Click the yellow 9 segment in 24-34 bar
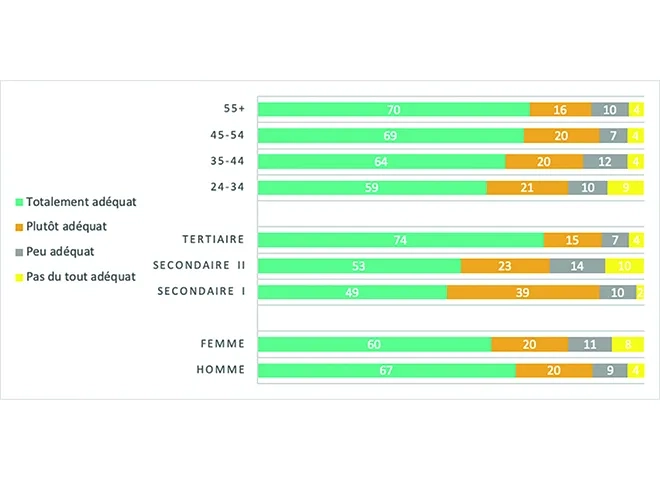 coord(625,187)
